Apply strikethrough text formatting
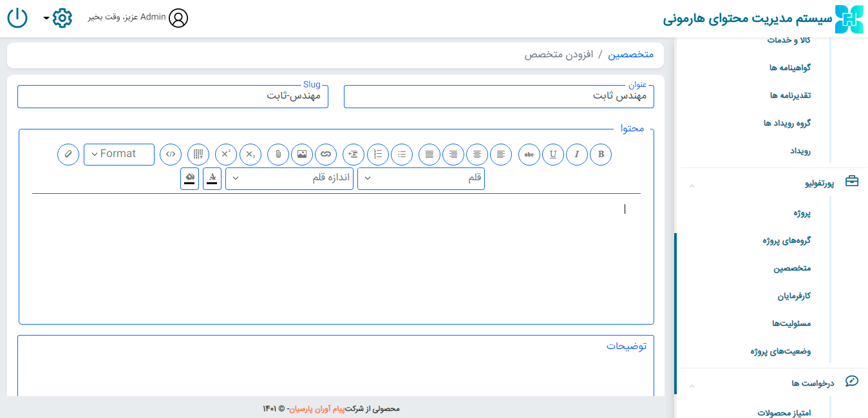 tap(529, 155)
